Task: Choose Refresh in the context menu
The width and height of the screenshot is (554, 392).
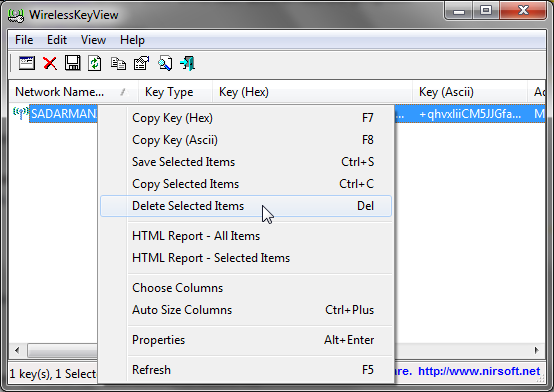Action: tap(246, 370)
